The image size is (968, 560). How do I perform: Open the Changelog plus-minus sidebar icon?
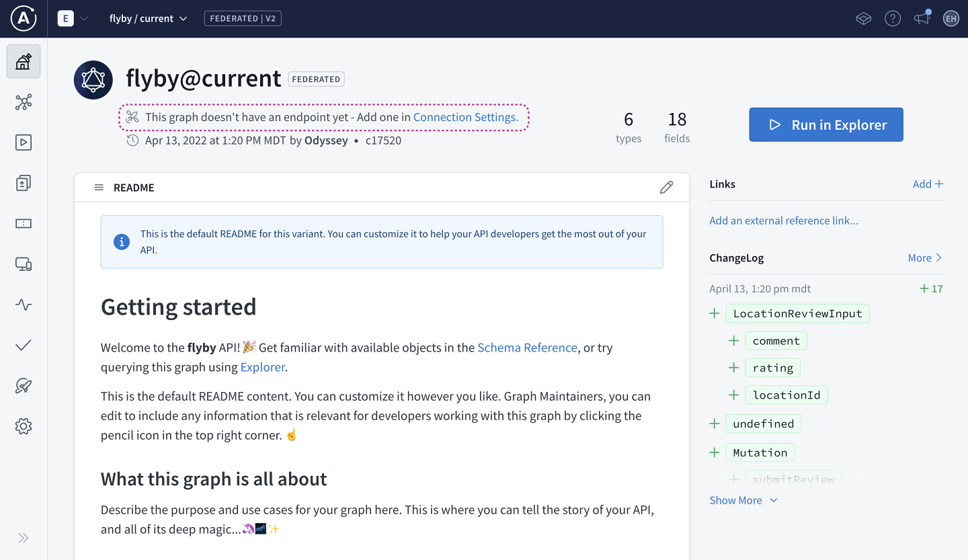pyautogui.click(x=24, y=183)
